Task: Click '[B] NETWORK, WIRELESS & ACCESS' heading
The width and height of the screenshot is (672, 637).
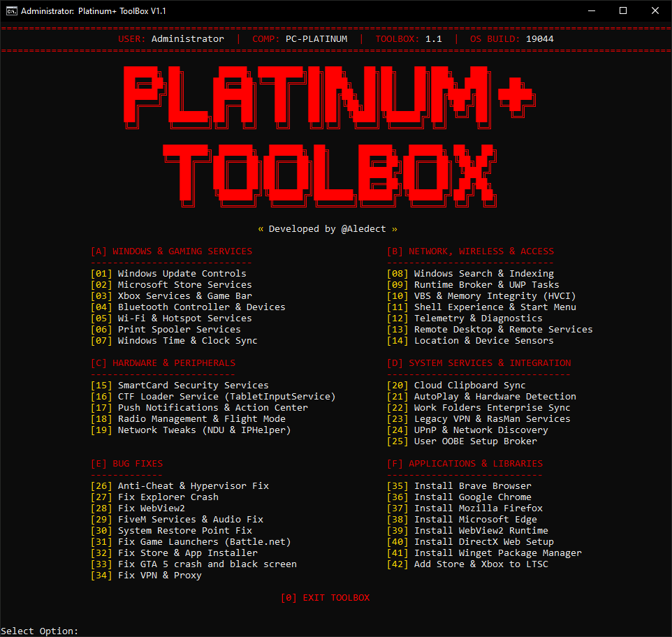Action: 470,251
